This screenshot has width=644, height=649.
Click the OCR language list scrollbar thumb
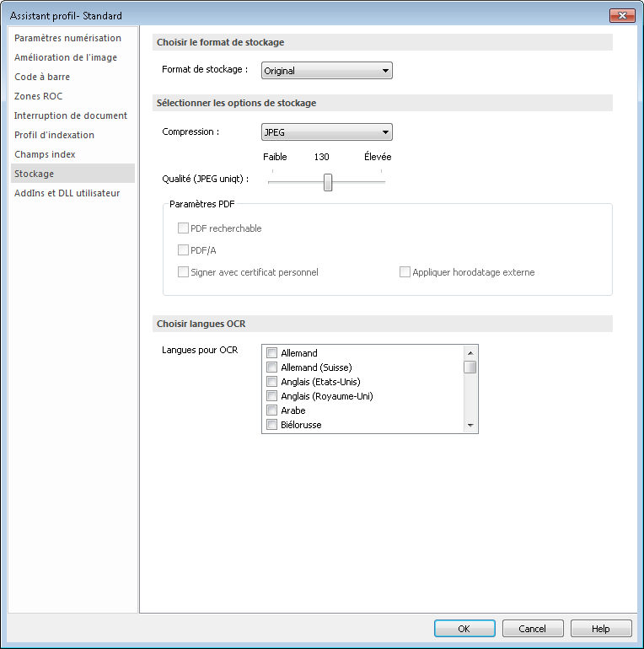[x=470, y=367]
